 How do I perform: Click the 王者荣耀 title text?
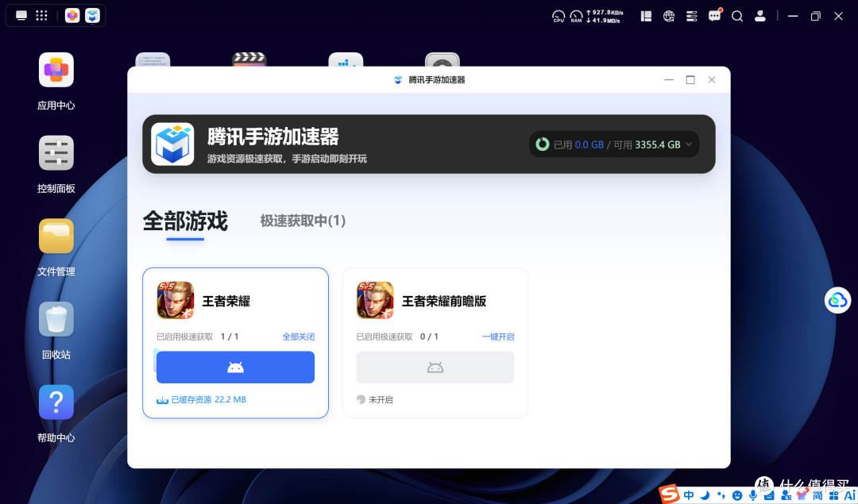(x=226, y=301)
